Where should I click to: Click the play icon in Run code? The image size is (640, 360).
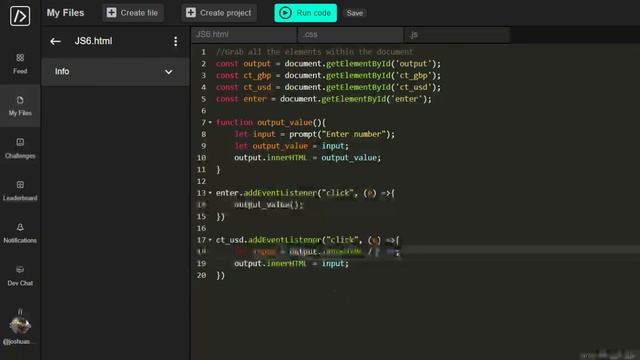point(285,13)
